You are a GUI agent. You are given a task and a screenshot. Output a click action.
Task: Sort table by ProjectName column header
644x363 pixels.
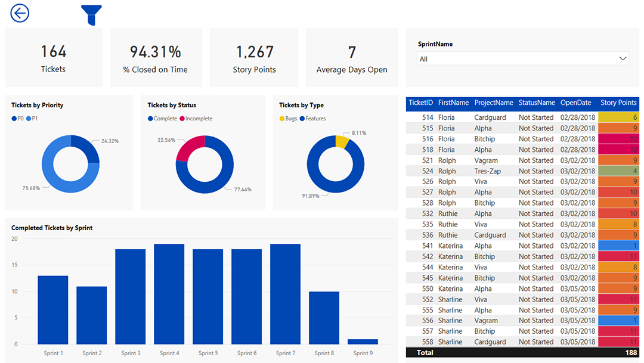click(x=494, y=103)
